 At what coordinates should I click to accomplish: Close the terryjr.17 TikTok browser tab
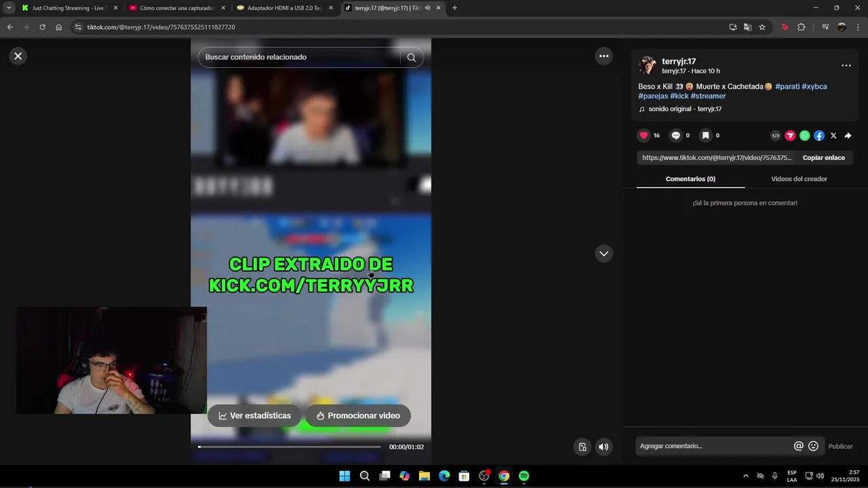[x=439, y=8]
